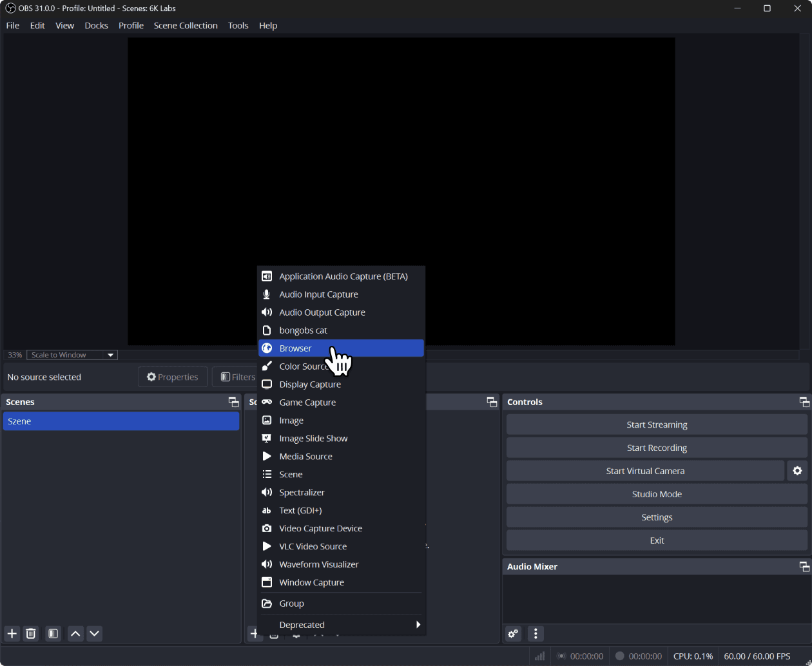Open the scene filters icon in Scenes panel
The height and width of the screenshot is (666, 812).
pyautogui.click(x=53, y=634)
